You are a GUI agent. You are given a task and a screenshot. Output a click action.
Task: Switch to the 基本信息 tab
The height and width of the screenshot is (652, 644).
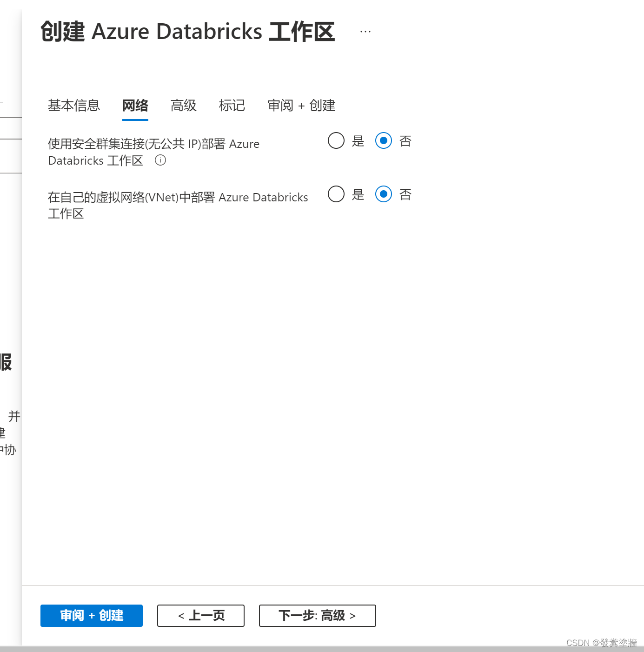click(x=74, y=106)
